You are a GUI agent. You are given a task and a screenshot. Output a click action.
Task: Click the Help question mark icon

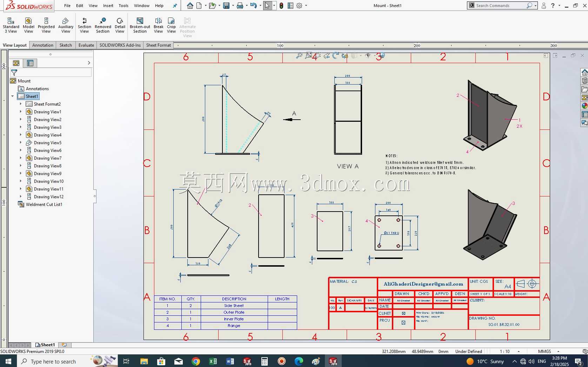point(553,6)
